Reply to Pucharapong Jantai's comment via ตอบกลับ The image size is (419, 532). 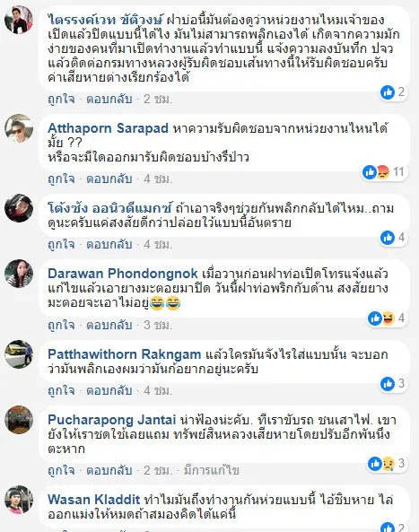click(x=109, y=471)
